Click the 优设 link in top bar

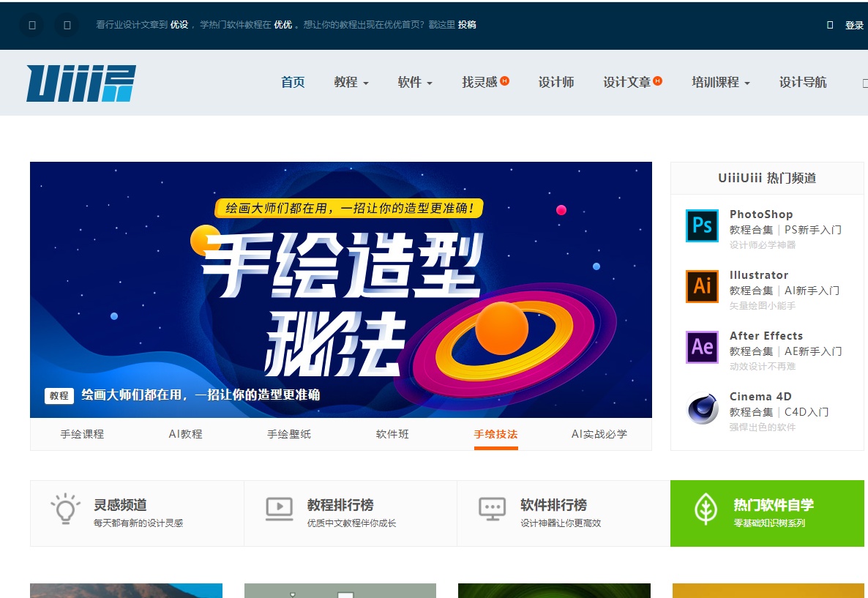[179, 24]
